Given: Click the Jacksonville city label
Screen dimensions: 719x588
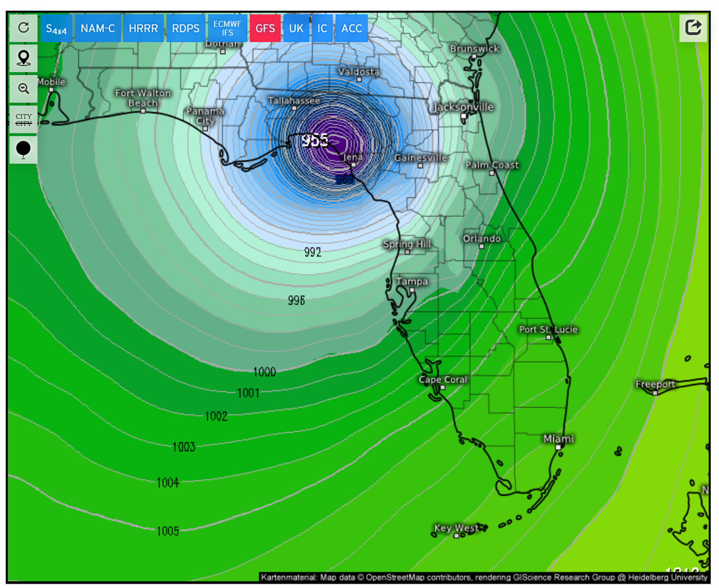Looking at the screenshot, I should 464,107.
